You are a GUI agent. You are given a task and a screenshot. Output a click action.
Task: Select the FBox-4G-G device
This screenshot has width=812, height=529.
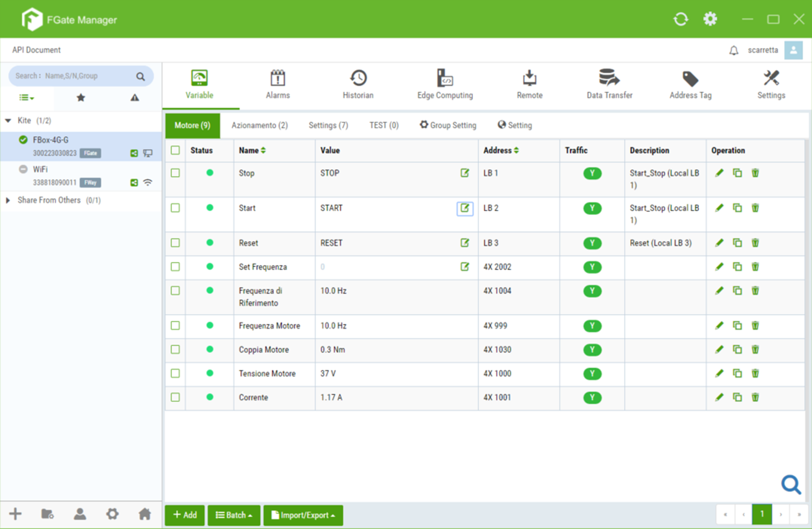81,146
